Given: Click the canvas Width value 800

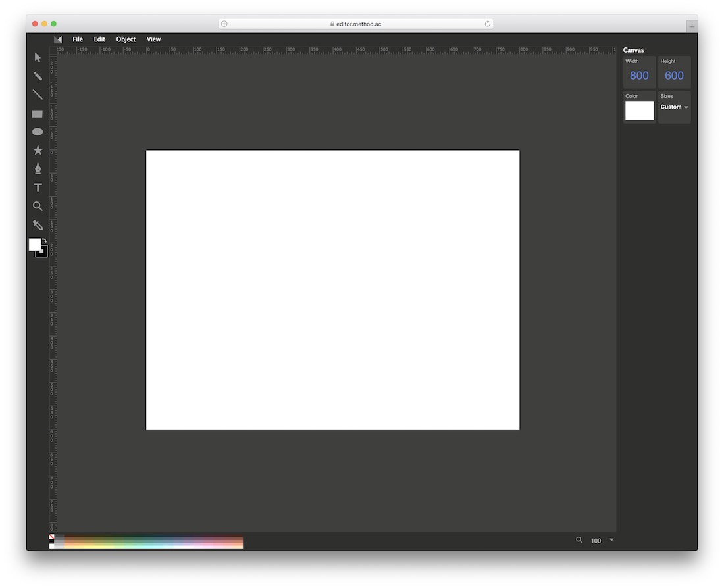Looking at the screenshot, I should point(638,75).
